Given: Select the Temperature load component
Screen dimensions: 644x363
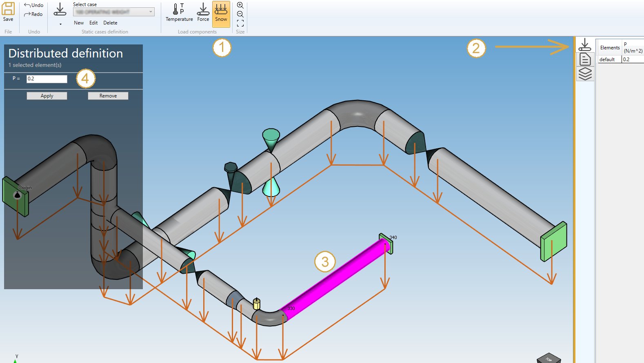Looking at the screenshot, I should (179, 13).
